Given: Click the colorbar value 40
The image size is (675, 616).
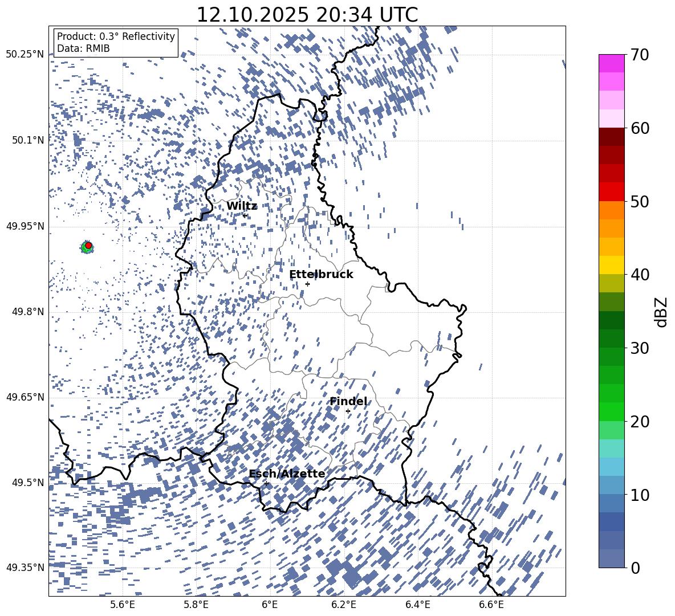Looking at the screenshot, I should (640, 275).
